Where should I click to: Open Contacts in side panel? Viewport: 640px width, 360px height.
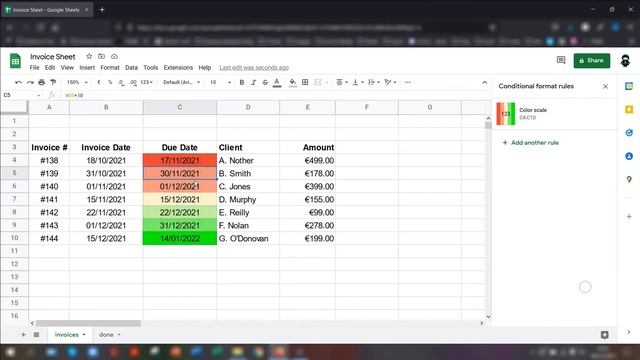click(x=629, y=156)
